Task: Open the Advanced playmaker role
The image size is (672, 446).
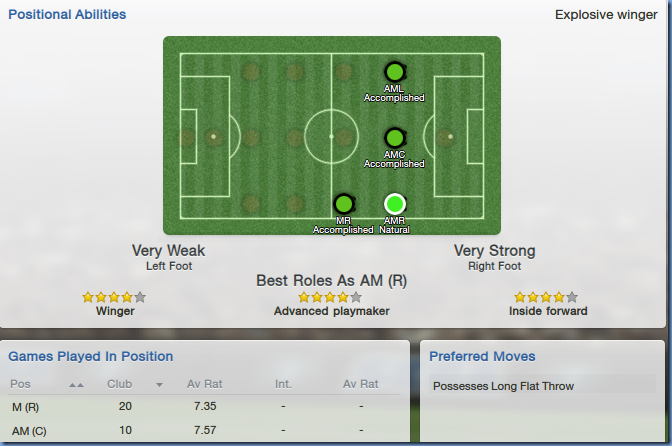Action: point(331,311)
